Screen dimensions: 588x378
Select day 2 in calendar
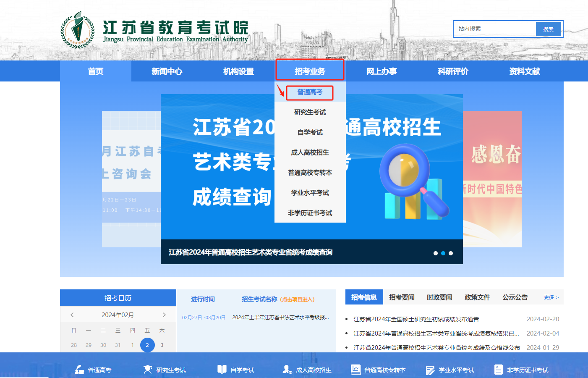coord(147,345)
